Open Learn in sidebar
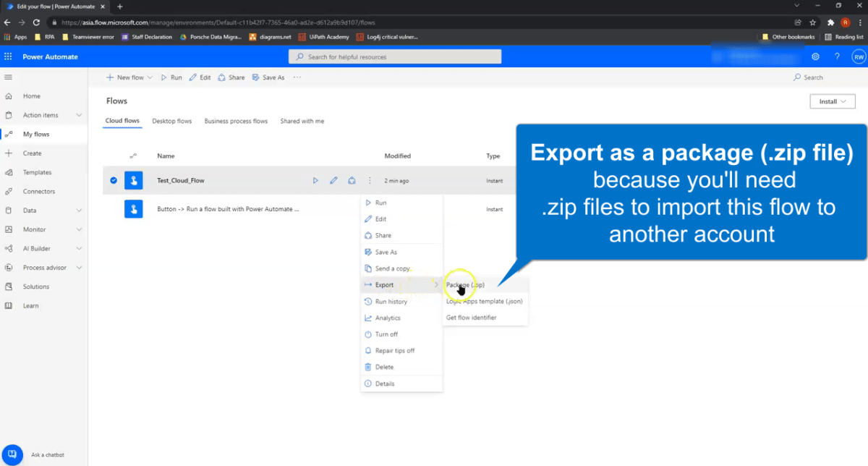This screenshot has width=868, height=466. (30, 305)
